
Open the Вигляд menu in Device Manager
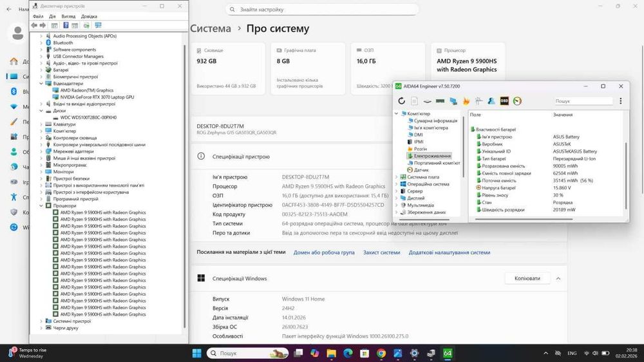coord(68,17)
